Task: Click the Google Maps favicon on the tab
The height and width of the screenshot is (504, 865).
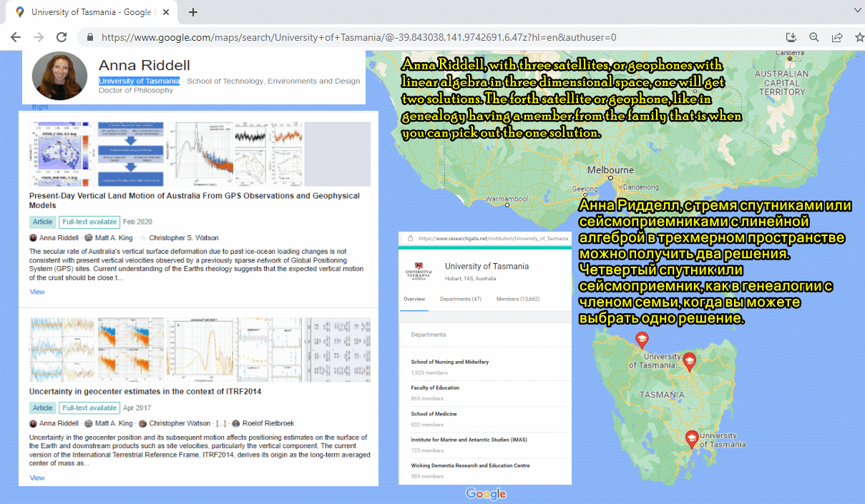Action: tap(20, 12)
